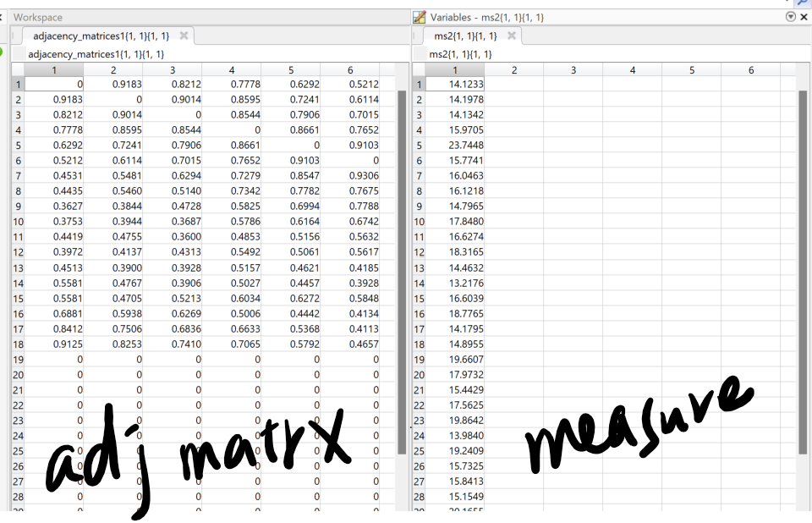Screen dimensions: 812x523
Task: Select row 12 header in ms2 table
Action: tap(418, 252)
